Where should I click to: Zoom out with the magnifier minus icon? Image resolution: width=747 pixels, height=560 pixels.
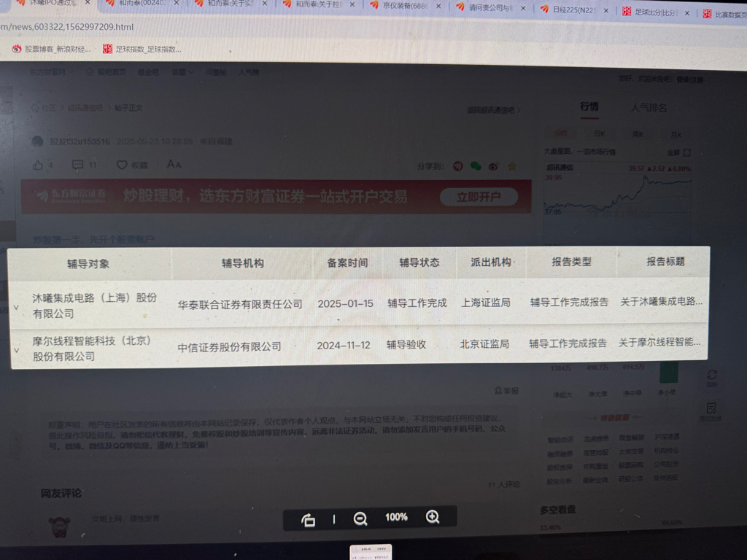point(360,518)
